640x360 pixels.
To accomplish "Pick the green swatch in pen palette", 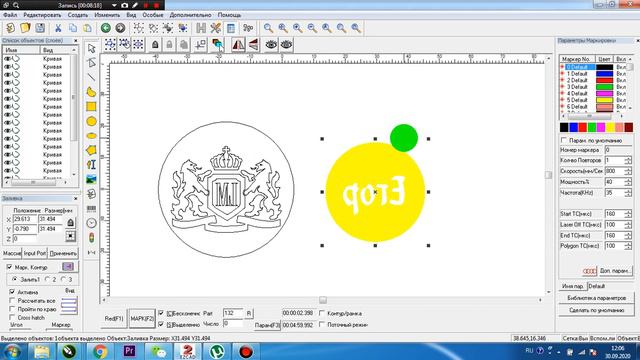I will [592, 128].
